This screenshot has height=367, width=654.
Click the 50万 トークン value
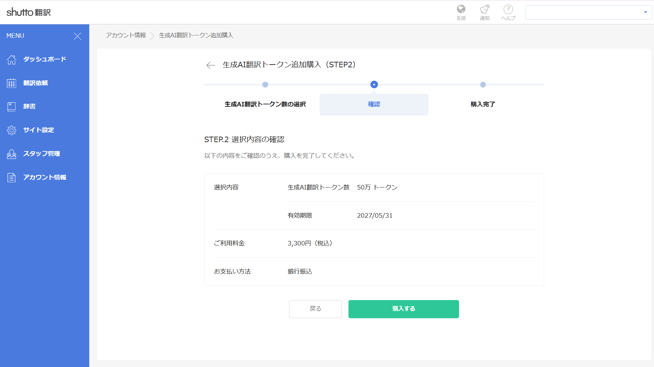tap(377, 188)
